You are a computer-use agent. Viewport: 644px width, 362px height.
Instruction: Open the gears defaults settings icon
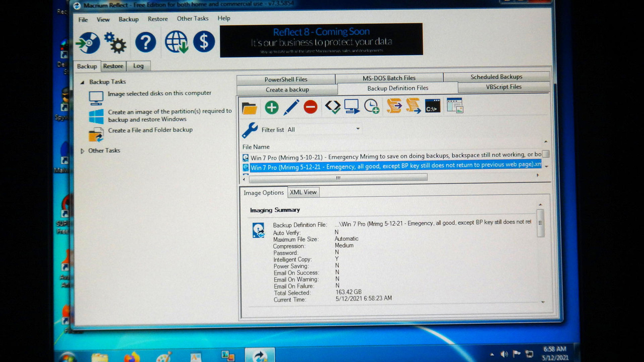(116, 43)
